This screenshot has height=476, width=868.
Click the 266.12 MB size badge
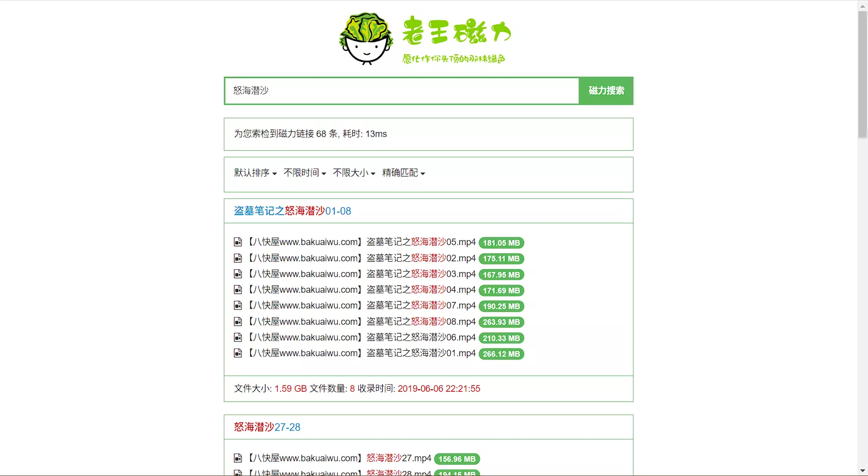(x=501, y=354)
